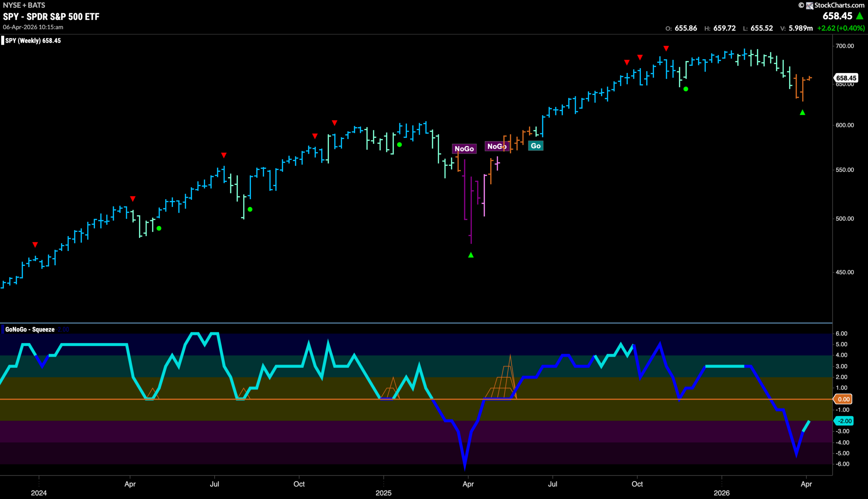Image resolution: width=868 pixels, height=499 pixels.
Task: Click the StockCharts.com logo
Action: point(835,5)
